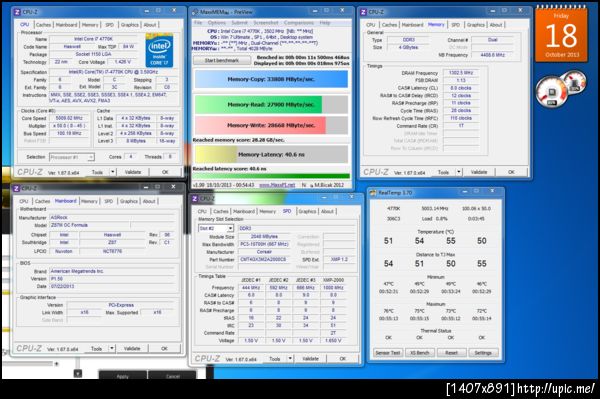Screen dimensions: 600x399
Task: Click the Apply button at screen bottom
Action: pyautogui.click(x=122, y=376)
